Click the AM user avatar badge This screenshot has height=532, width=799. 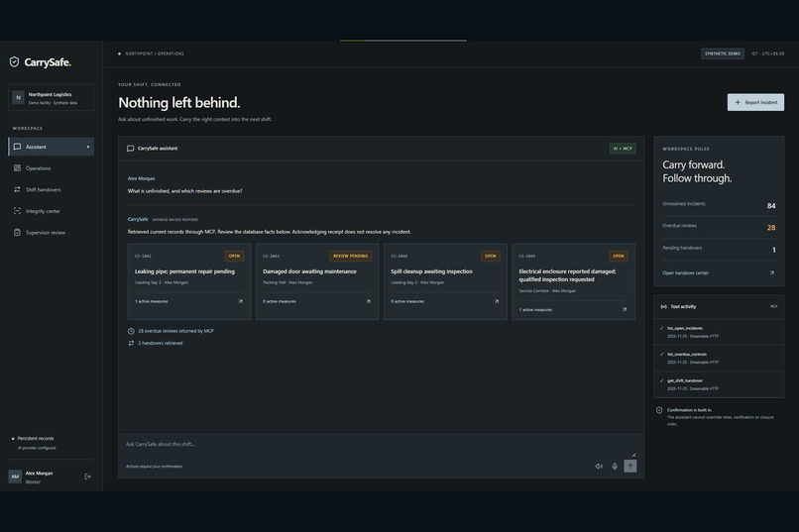point(15,477)
